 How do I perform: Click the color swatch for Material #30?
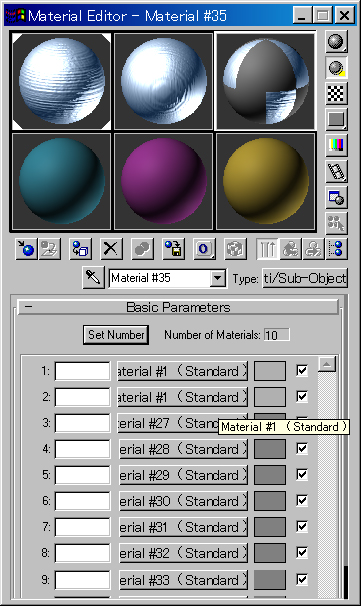(270, 501)
